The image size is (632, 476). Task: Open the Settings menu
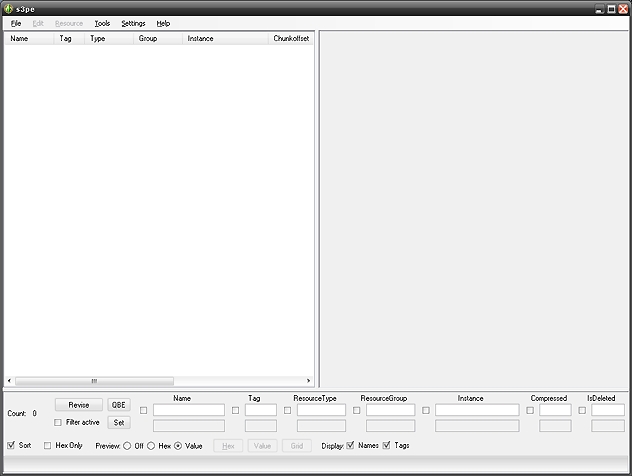pyautogui.click(x=133, y=23)
